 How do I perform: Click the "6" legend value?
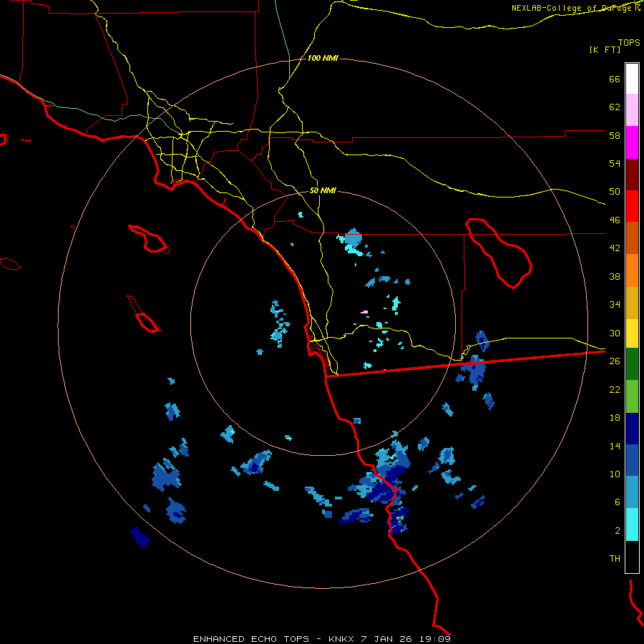coord(618,502)
